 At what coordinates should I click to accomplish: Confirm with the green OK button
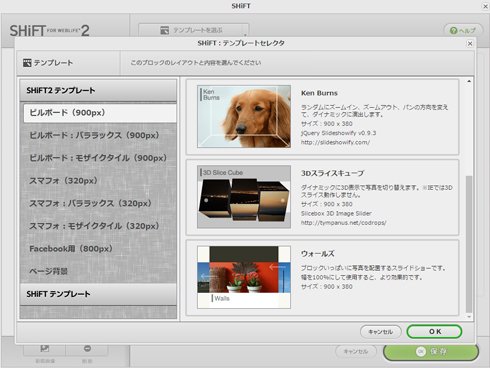[x=434, y=332]
